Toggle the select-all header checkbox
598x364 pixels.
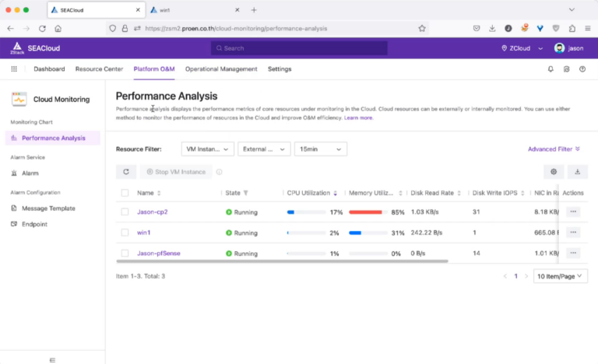[125, 193]
